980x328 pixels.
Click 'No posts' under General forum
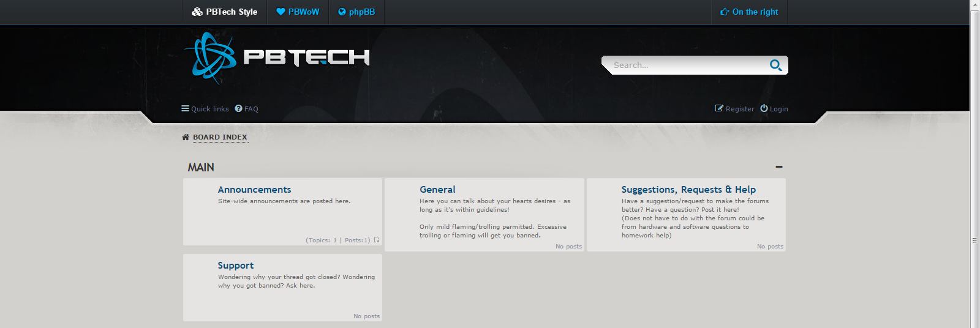tap(568, 247)
